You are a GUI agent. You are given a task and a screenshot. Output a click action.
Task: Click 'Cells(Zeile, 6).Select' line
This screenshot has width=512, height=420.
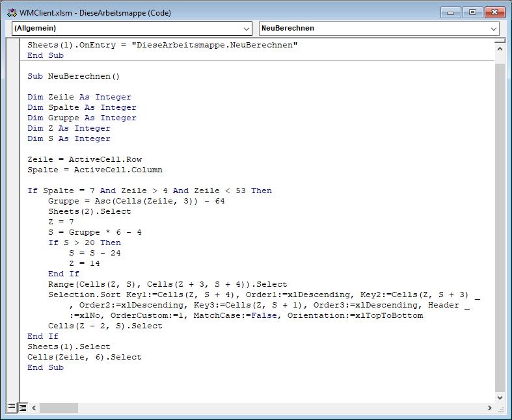point(85,358)
